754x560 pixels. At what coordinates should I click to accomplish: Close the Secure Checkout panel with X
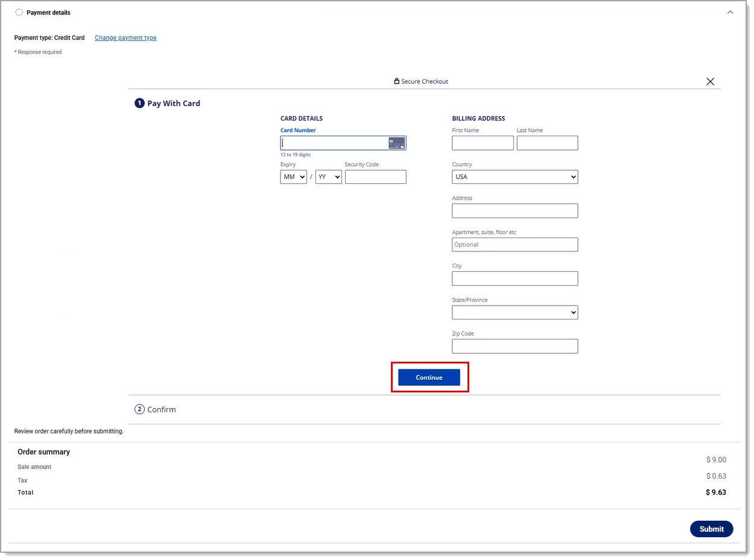click(x=710, y=81)
